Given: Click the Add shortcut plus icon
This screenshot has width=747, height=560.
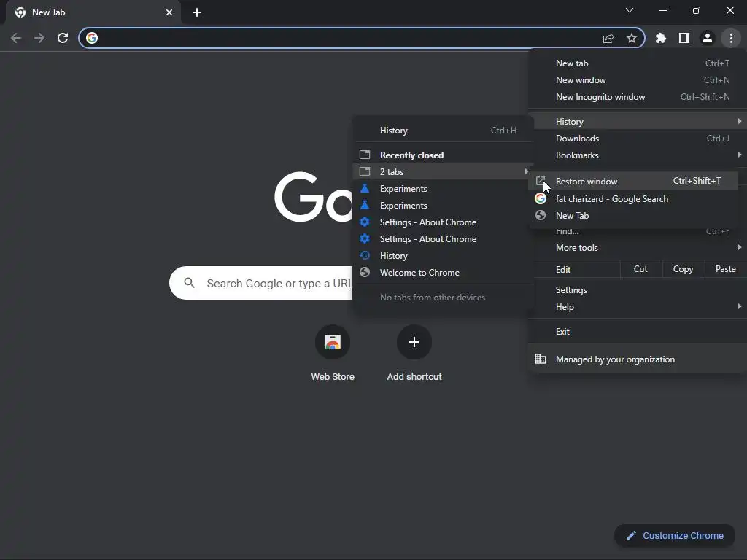Looking at the screenshot, I should coord(414,342).
